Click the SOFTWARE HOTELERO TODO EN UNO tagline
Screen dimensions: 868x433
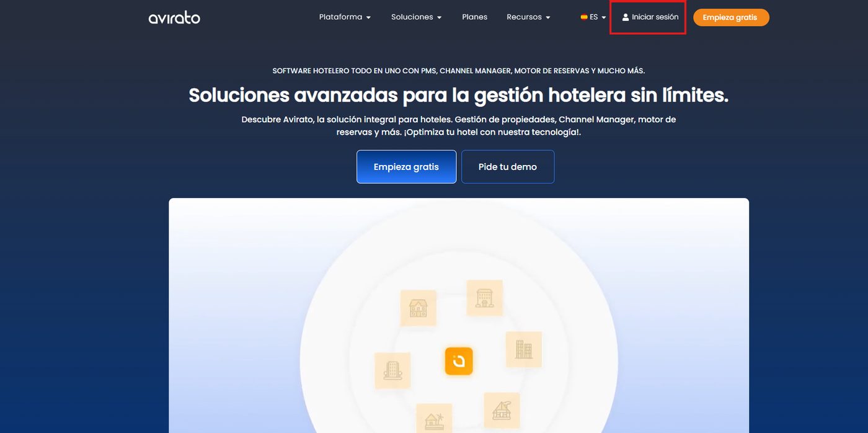(x=459, y=71)
